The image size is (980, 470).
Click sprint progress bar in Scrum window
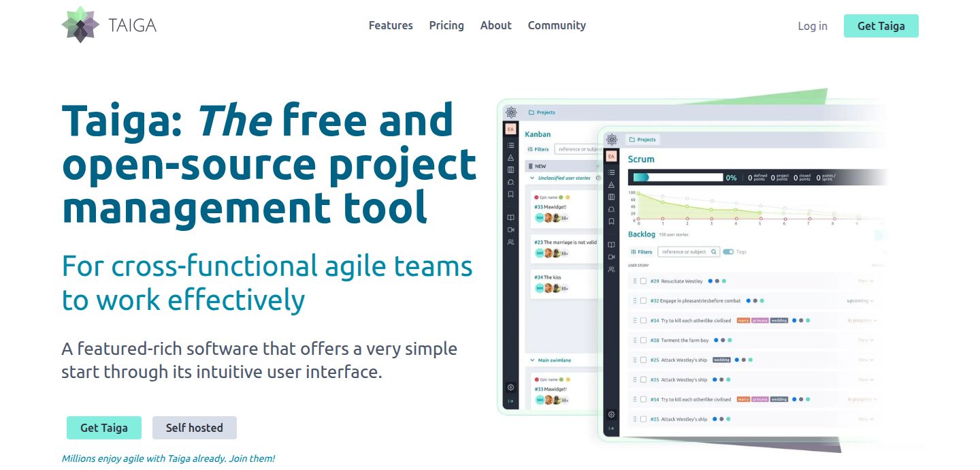point(678,177)
